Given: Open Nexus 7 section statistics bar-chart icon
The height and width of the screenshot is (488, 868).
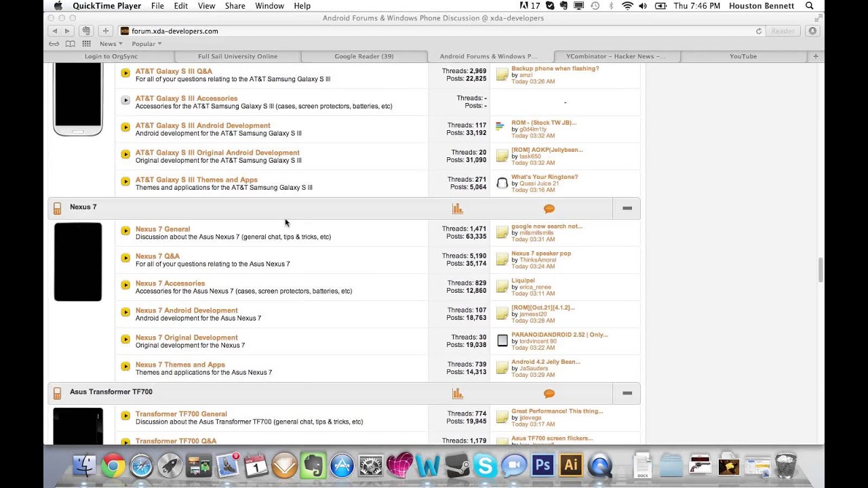Looking at the screenshot, I should [458, 208].
